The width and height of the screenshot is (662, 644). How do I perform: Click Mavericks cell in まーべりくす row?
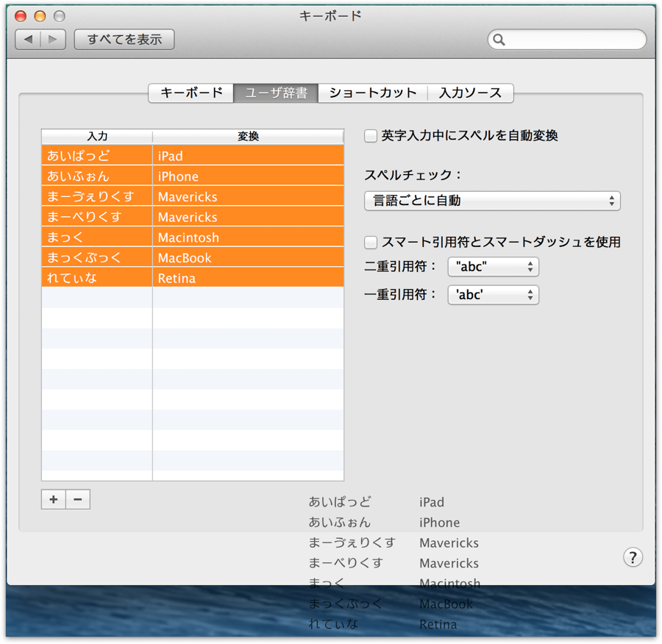[x=249, y=216]
